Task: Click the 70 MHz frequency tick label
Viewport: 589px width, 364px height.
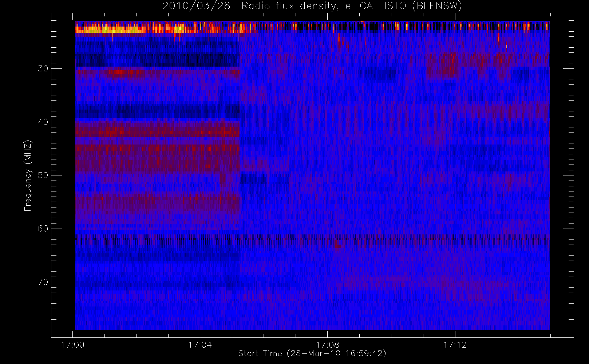Action: coord(43,282)
